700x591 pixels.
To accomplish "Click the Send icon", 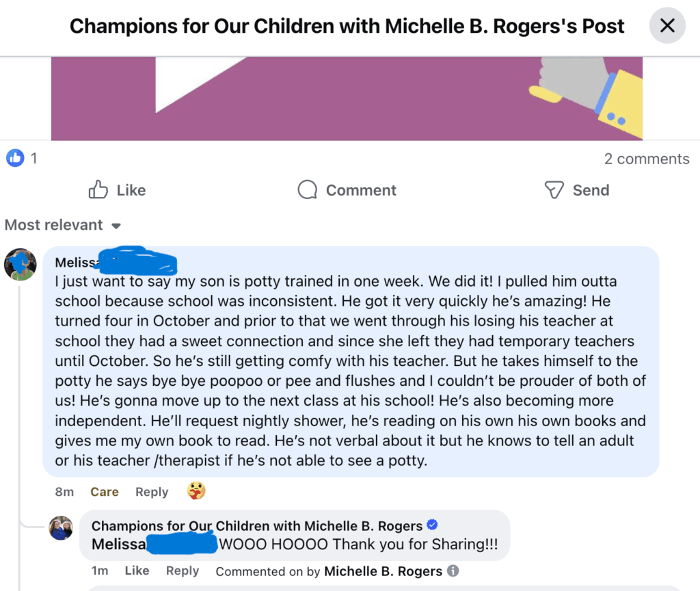I will pos(554,189).
